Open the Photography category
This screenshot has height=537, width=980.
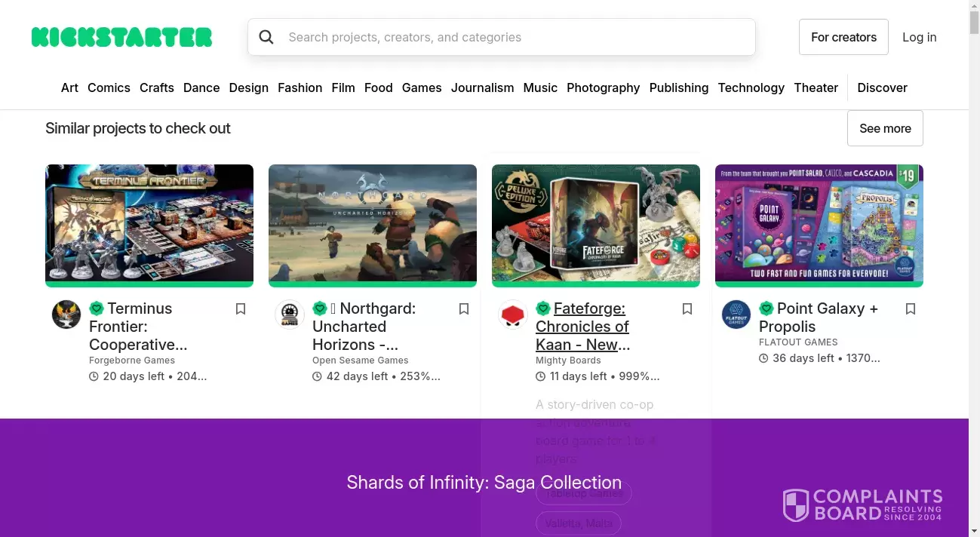(604, 87)
